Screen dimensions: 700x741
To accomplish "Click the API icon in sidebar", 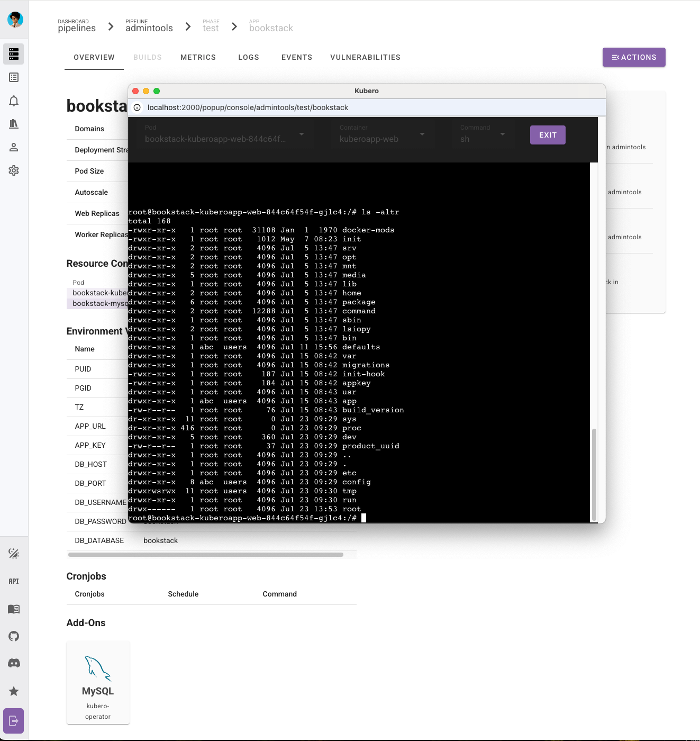I will (14, 581).
